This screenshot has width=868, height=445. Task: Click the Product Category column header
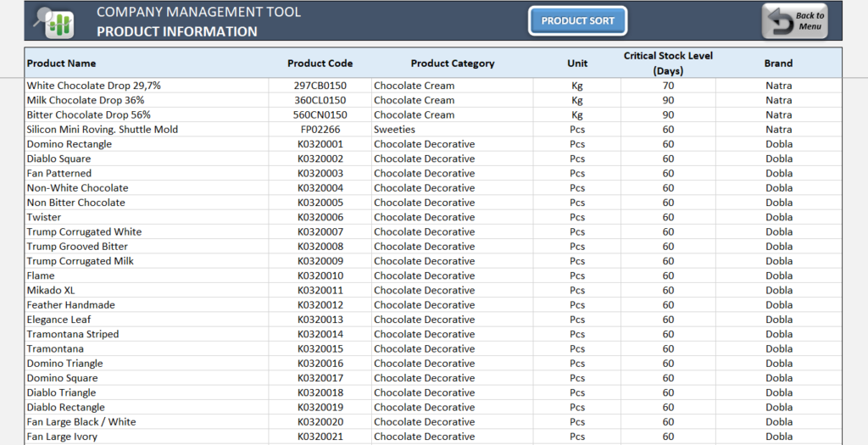click(452, 64)
